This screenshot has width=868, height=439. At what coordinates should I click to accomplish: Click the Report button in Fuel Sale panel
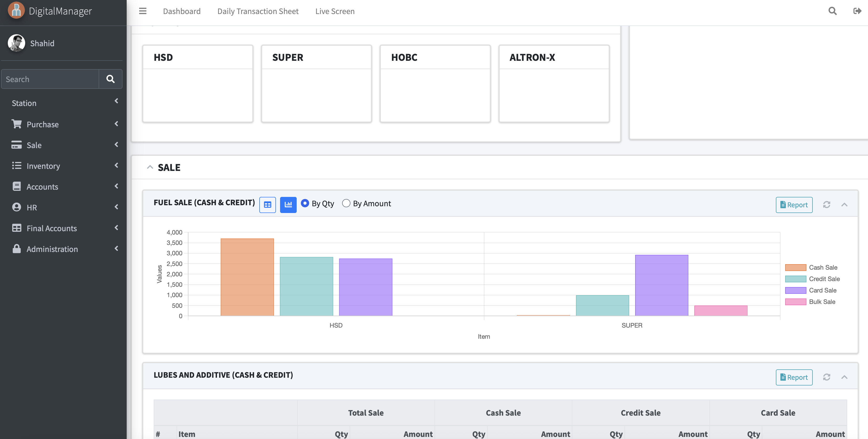(x=794, y=205)
